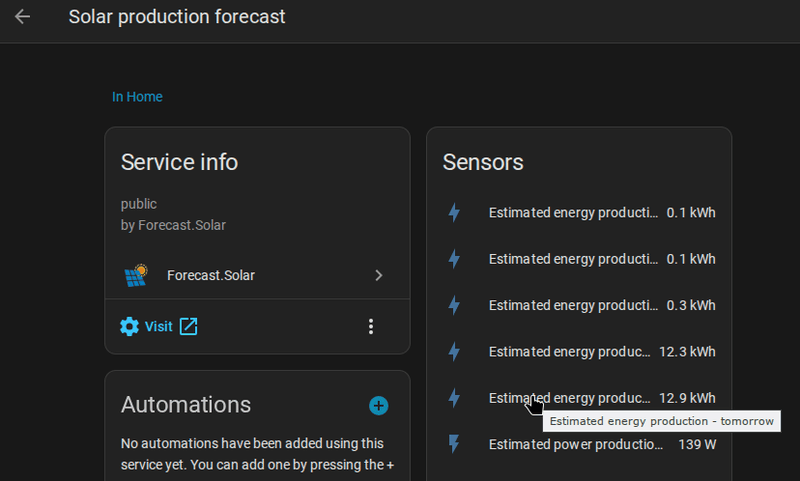Image resolution: width=800 pixels, height=481 pixels.
Task: Follow the In Home breadcrumb link
Action: (137, 97)
